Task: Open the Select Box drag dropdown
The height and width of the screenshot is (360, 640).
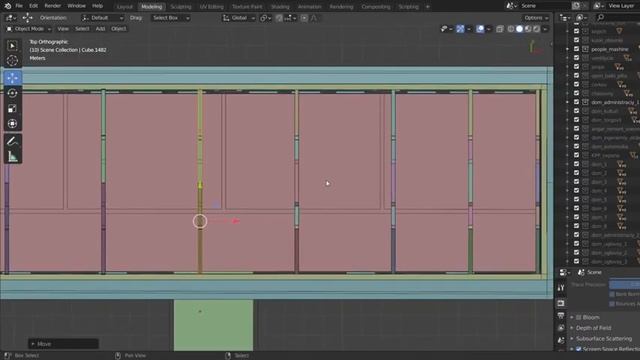Action: 171,18
